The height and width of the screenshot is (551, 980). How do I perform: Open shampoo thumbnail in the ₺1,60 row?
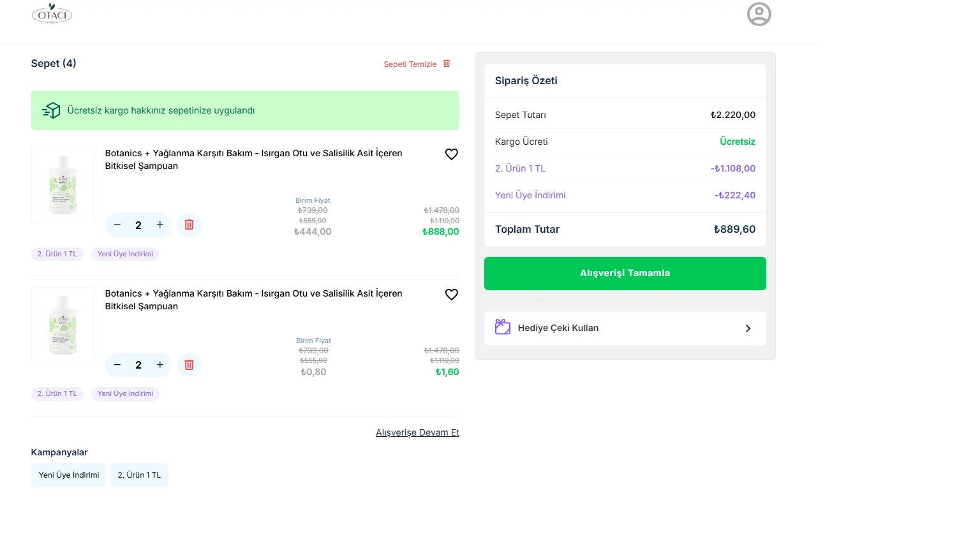click(63, 325)
